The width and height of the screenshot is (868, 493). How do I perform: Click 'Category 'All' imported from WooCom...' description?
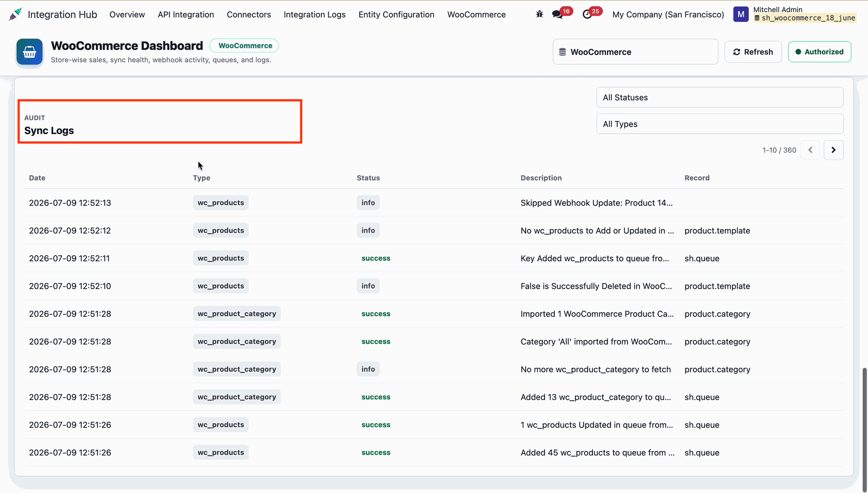[596, 342]
